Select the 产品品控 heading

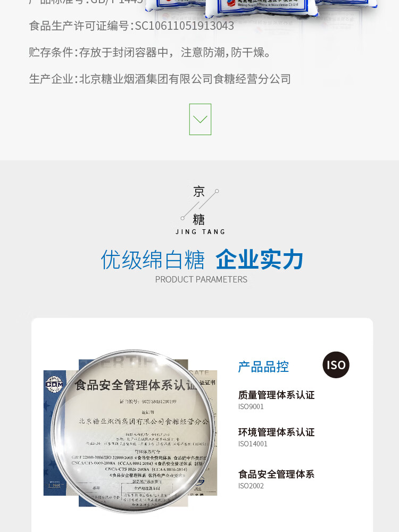(x=263, y=367)
